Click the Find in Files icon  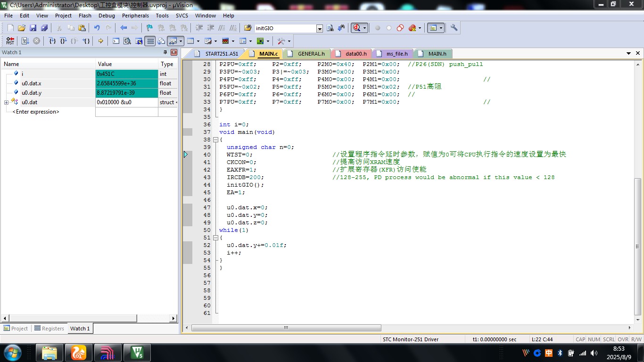pos(248,28)
